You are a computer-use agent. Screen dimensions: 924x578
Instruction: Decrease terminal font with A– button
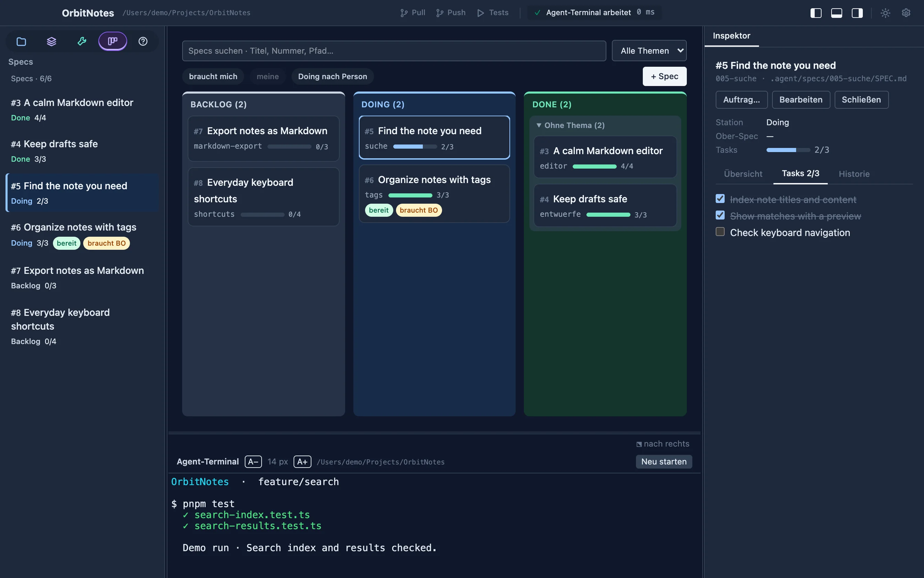point(253,462)
